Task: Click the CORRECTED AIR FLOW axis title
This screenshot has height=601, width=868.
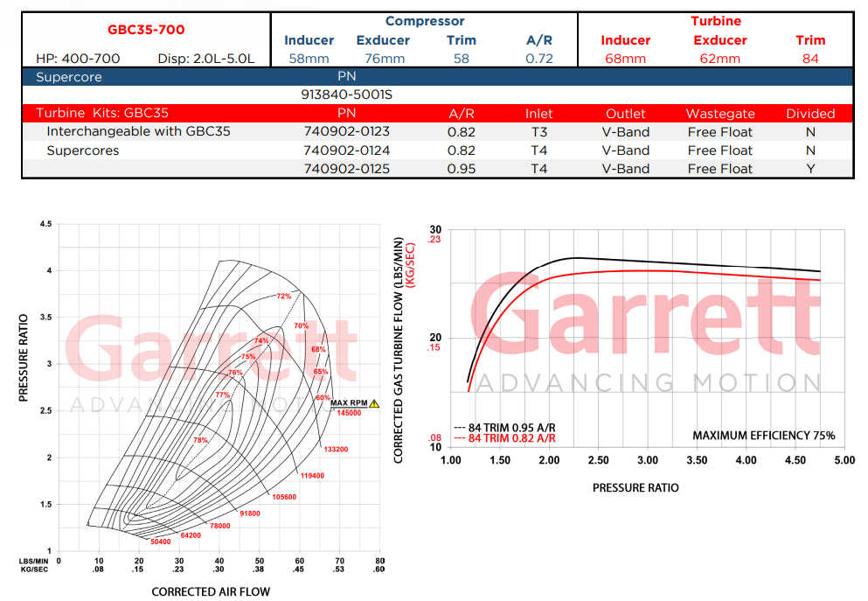Action: click(x=211, y=591)
